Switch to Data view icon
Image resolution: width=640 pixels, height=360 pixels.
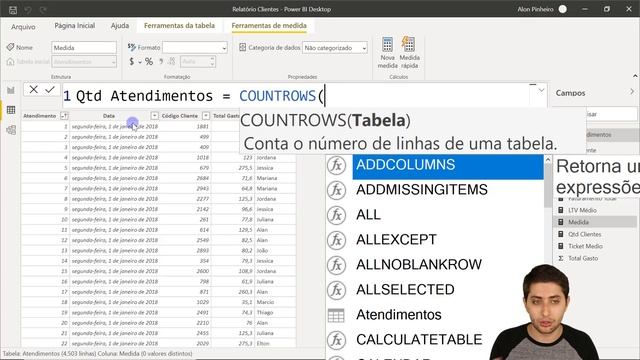[x=11, y=110]
